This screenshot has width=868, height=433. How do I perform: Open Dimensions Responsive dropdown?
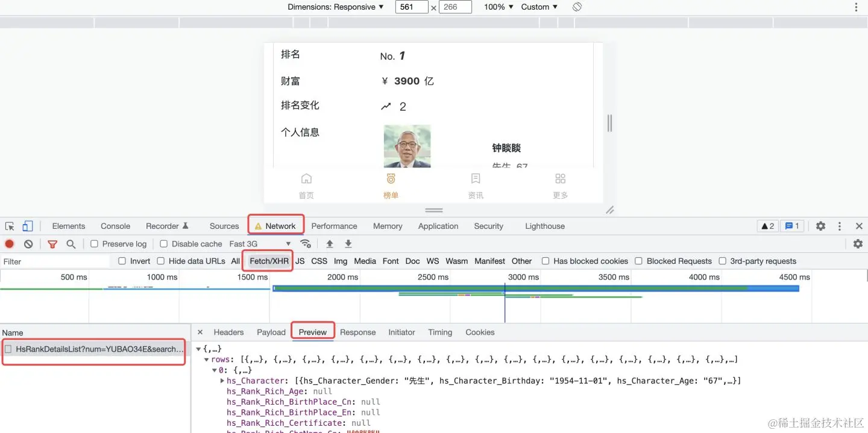coord(336,7)
